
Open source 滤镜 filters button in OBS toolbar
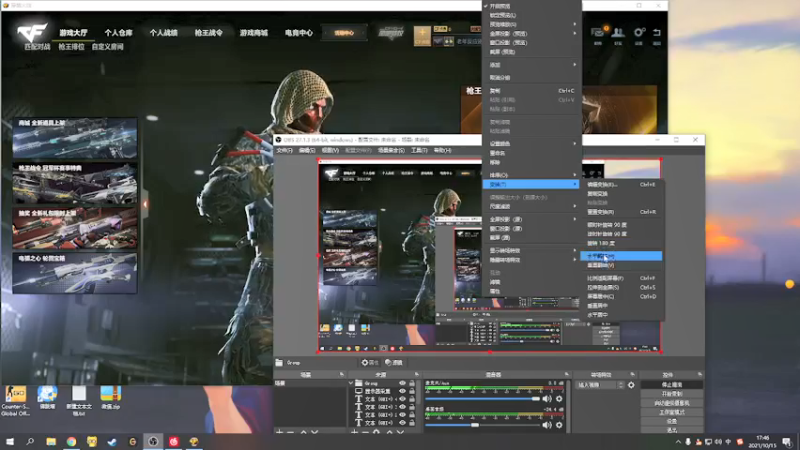pos(394,362)
